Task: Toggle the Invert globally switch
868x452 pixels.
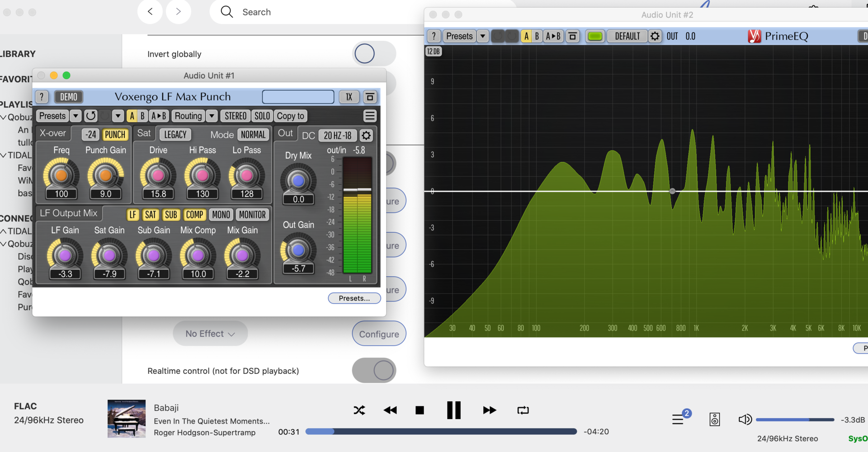Action: [373, 54]
